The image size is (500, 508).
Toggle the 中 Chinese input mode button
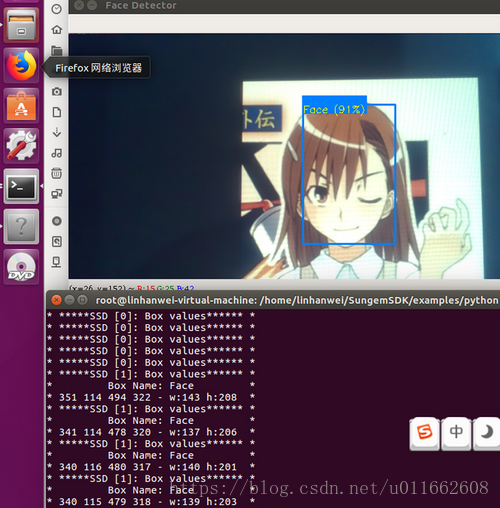click(x=456, y=433)
